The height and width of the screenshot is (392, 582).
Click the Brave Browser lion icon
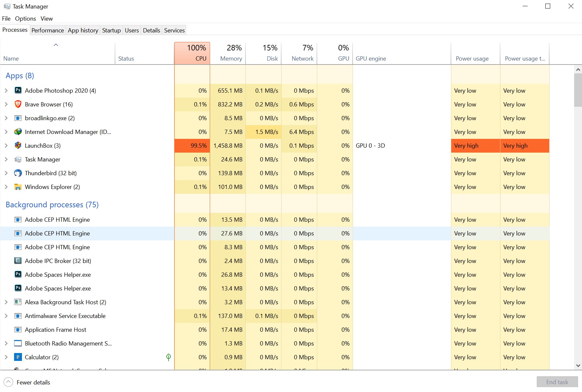18,104
